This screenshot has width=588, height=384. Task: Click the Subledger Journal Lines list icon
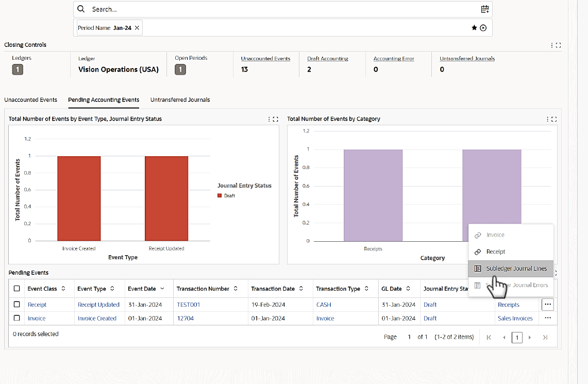tap(478, 269)
